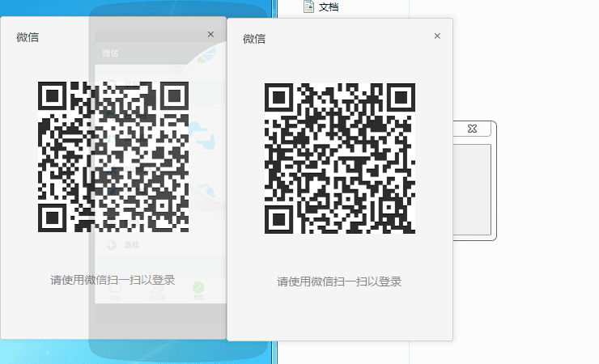This screenshot has height=364, width=599.
Task: Click the QR code in the left 微信 window
Action: 113,157
